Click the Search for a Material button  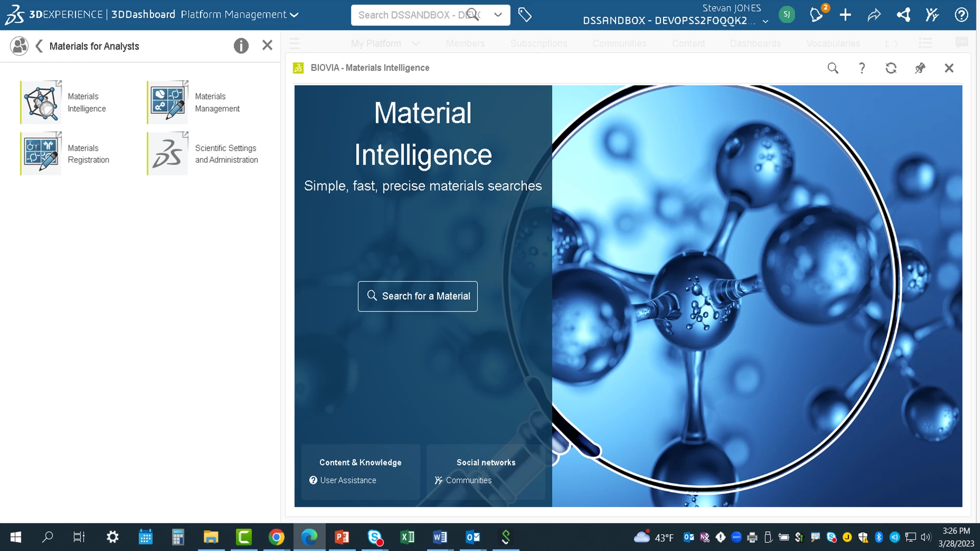[x=418, y=296]
